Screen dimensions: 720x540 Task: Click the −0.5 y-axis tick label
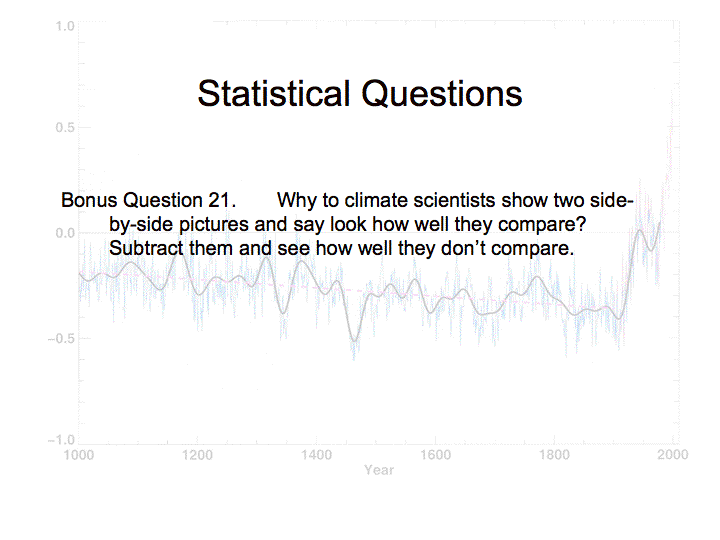pyautogui.click(x=62, y=337)
